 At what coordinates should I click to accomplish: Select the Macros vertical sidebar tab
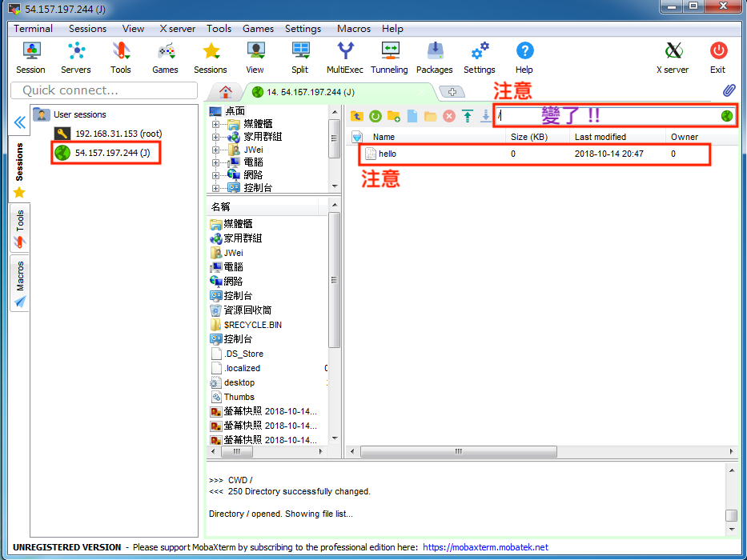click(x=19, y=283)
